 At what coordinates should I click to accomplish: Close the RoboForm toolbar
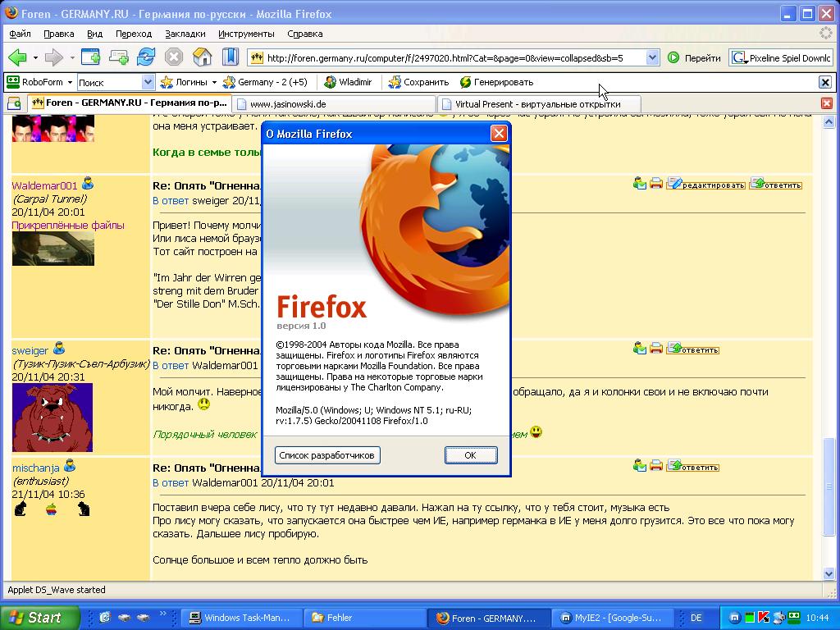tap(825, 82)
